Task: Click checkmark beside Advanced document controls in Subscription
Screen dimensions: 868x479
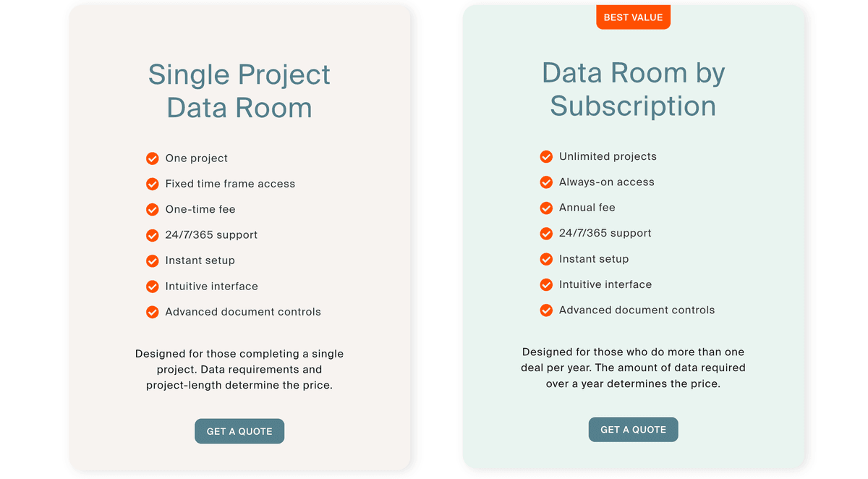Action: tap(546, 310)
